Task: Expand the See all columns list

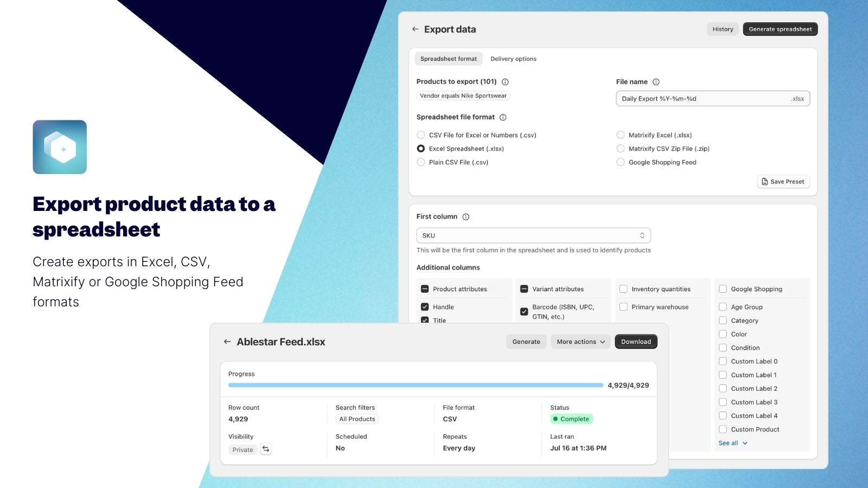Action: [733, 443]
